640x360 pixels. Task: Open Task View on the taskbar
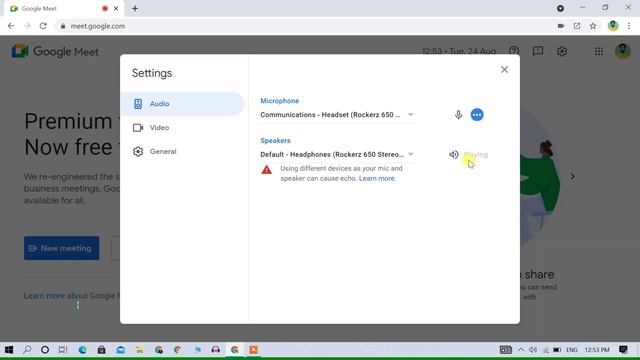(x=63, y=350)
